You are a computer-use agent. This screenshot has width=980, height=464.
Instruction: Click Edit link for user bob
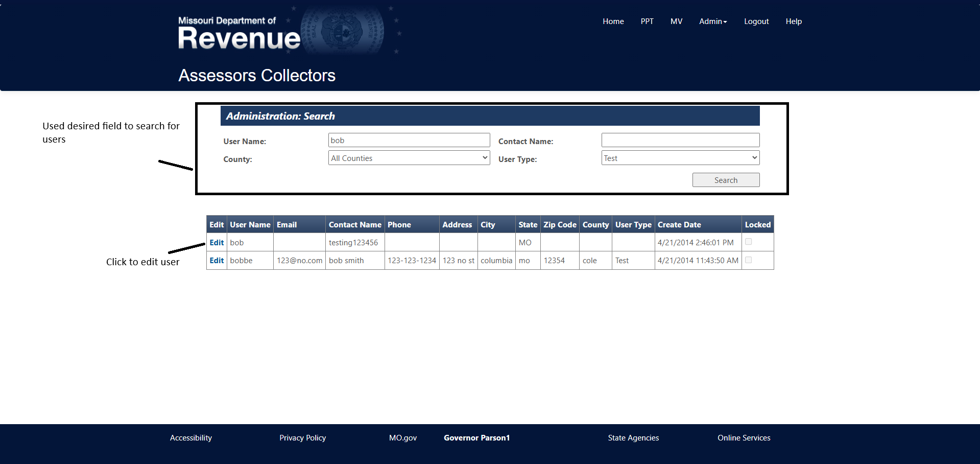(x=217, y=243)
